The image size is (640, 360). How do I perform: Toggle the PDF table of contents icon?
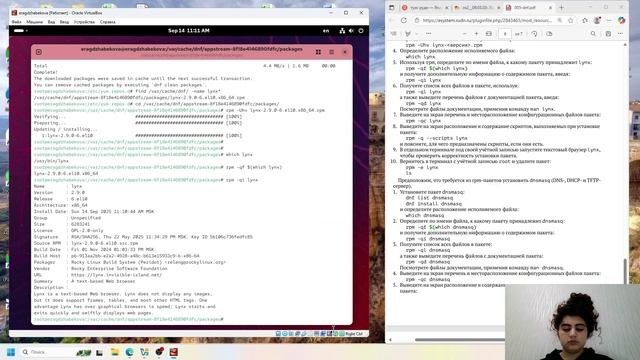click(x=394, y=34)
